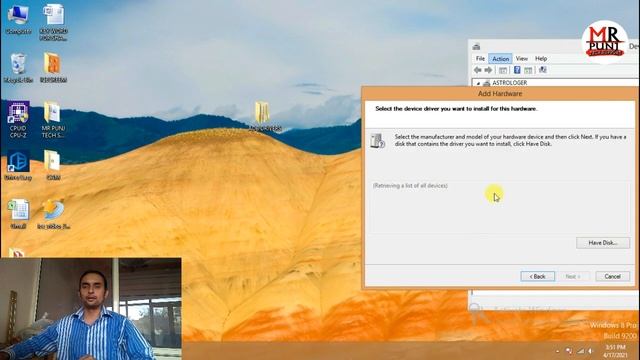Screen dimensions: 640x360
Task: Click the webcam video overlay thumbnail
Action: 91,309
